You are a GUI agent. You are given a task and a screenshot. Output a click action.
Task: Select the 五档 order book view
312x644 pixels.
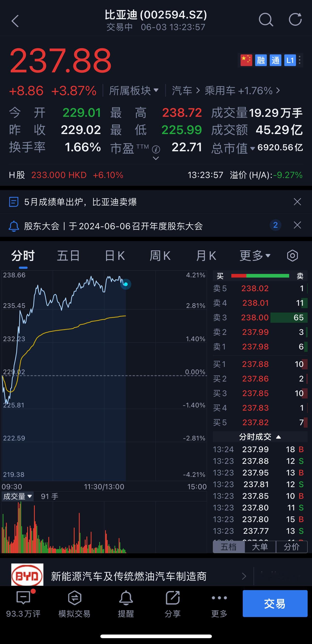click(229, 547)
